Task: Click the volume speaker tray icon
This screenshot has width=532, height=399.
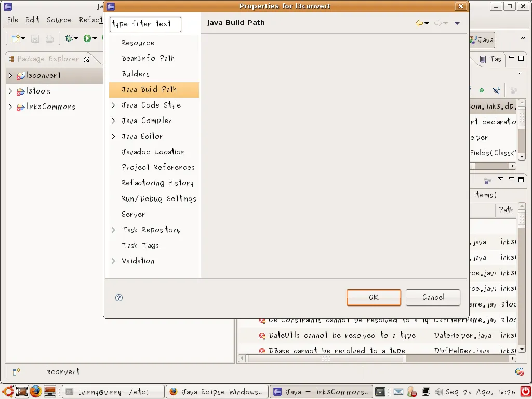Action: point(438,392)
